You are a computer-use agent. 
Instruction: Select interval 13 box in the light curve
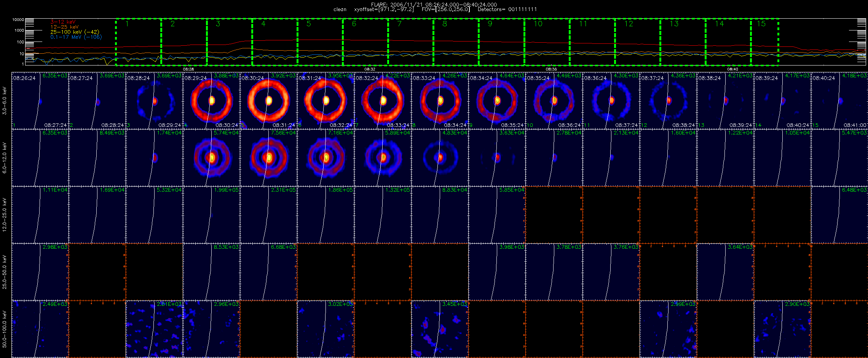[683, 42]
